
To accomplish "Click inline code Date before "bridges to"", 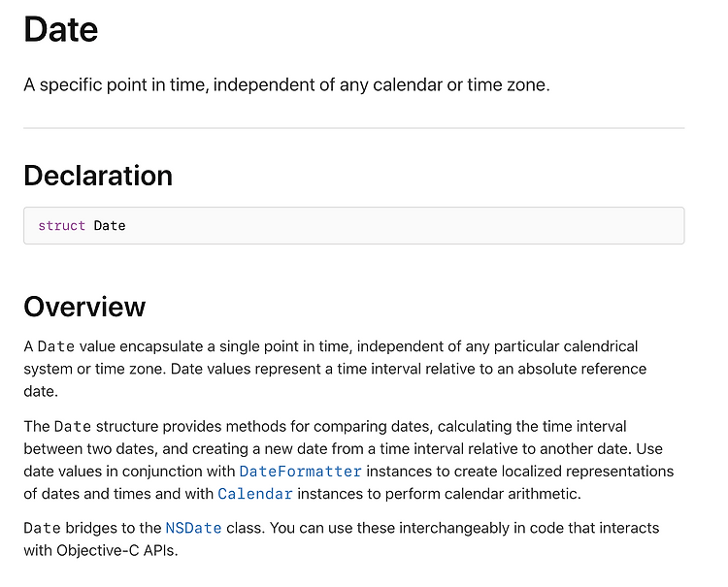I will coord(42,528).
